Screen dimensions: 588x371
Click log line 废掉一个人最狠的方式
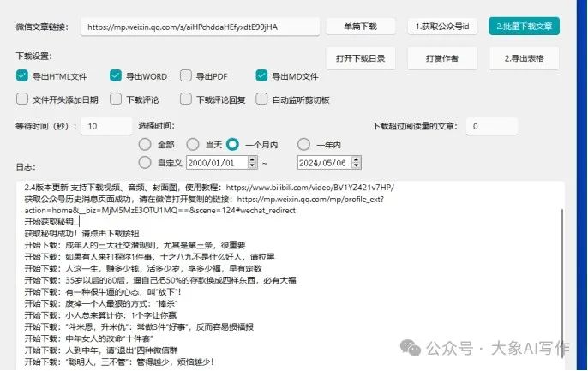point(101,303)
